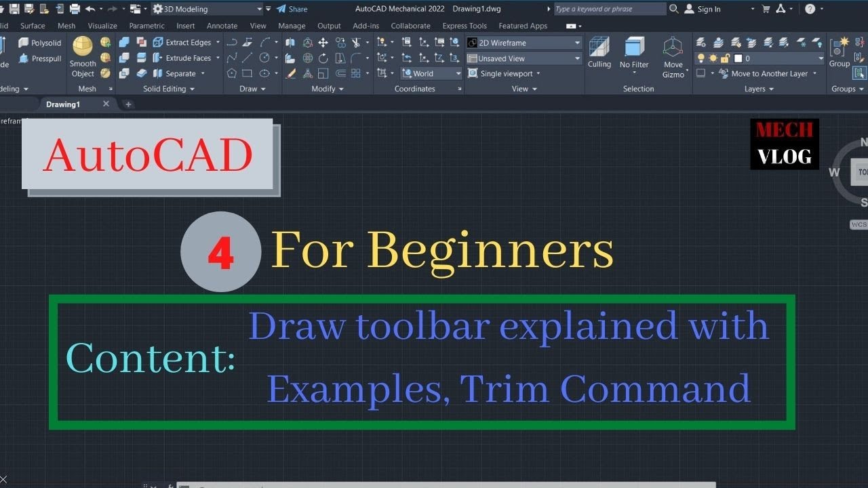This screenshot has width=868, height=488.
Task: Open the Visualize ribbon tab
Action: coord(102,26)
